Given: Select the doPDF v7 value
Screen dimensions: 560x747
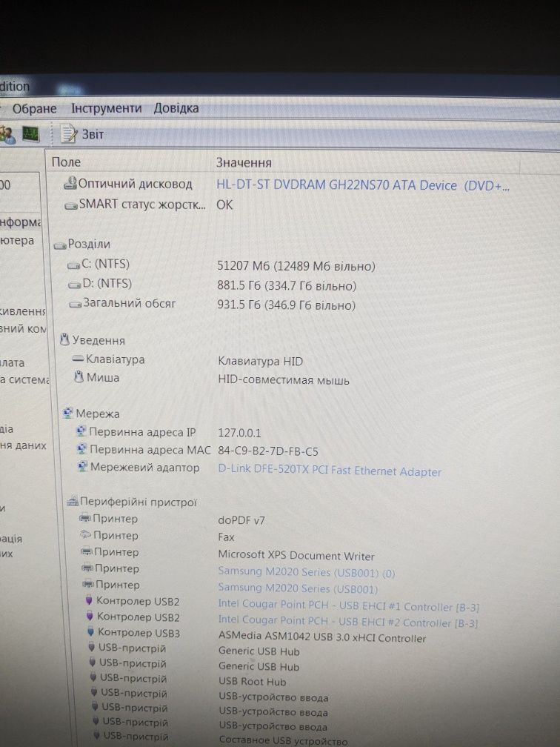Looking at the screenshot, I should [241, 520].
